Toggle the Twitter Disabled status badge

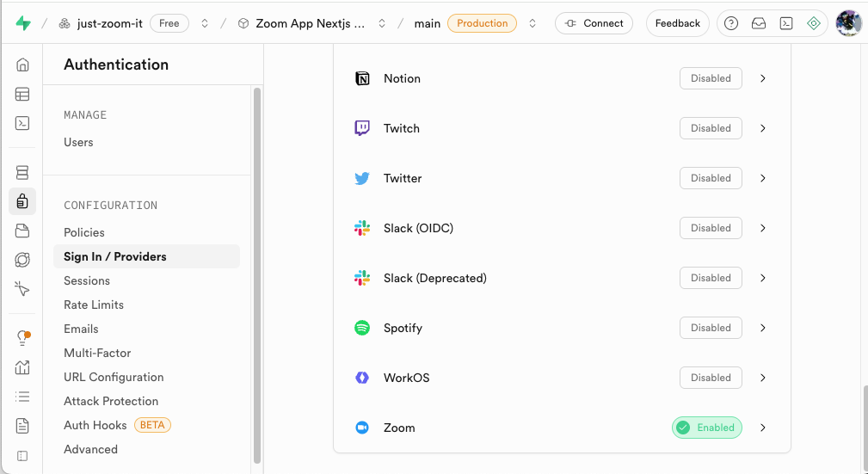(x=711, y=178)
